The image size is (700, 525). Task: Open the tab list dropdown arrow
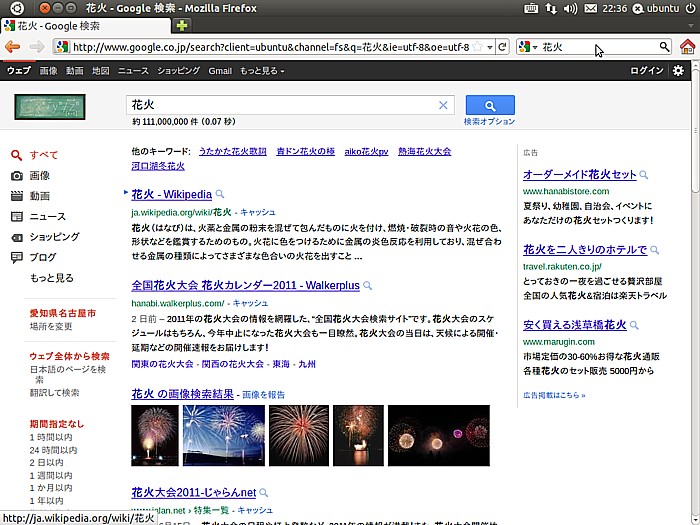691,26
